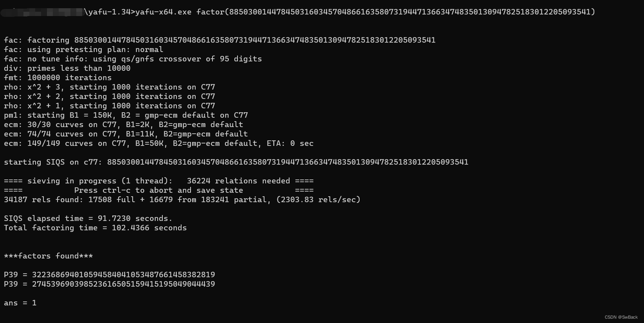Screen dimensions: 644x323
Task: Click the 'fac: using pretesting plan' line
Action: (x=83, y=50)
